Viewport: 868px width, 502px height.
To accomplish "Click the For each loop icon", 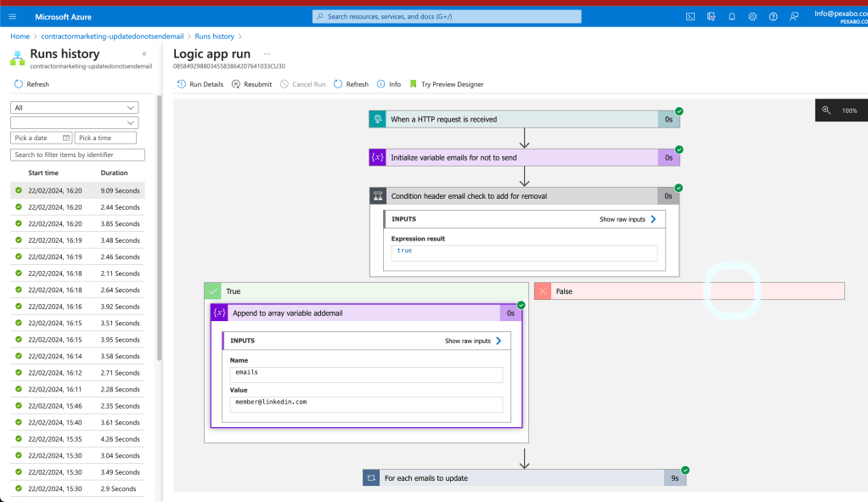I will pos(371,477).
